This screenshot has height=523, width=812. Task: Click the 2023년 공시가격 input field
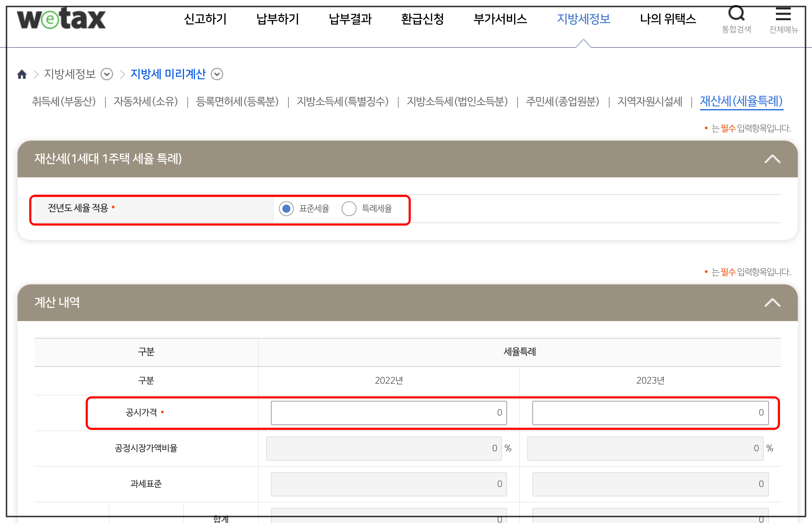[650, 413]
